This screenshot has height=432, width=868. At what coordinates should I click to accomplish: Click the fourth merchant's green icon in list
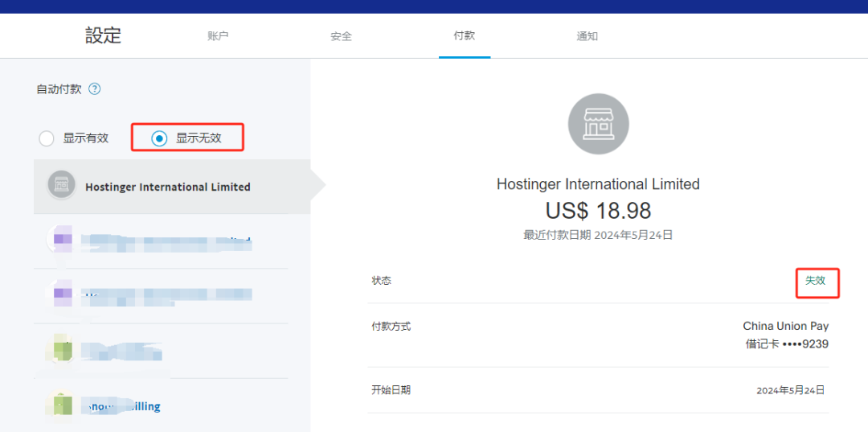click(x=62, y=351)
